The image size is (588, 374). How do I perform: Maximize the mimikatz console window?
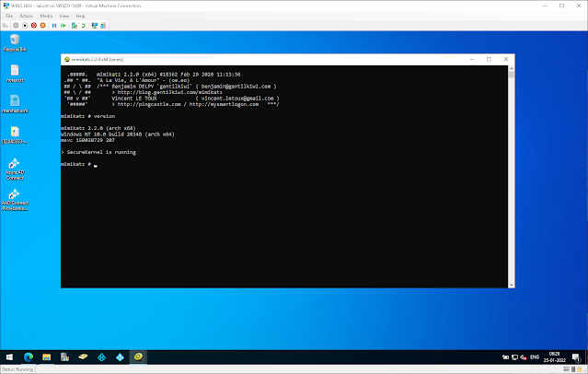pos(489,59)
